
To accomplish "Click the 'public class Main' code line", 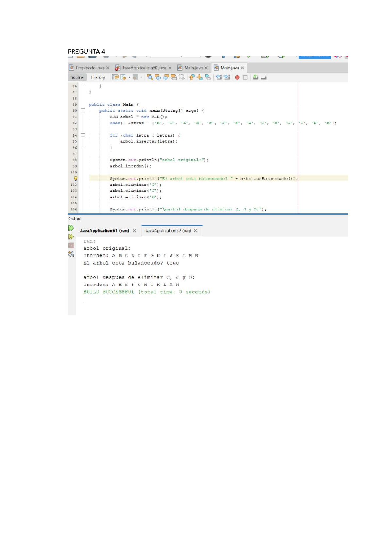I will tap(114, 105).
